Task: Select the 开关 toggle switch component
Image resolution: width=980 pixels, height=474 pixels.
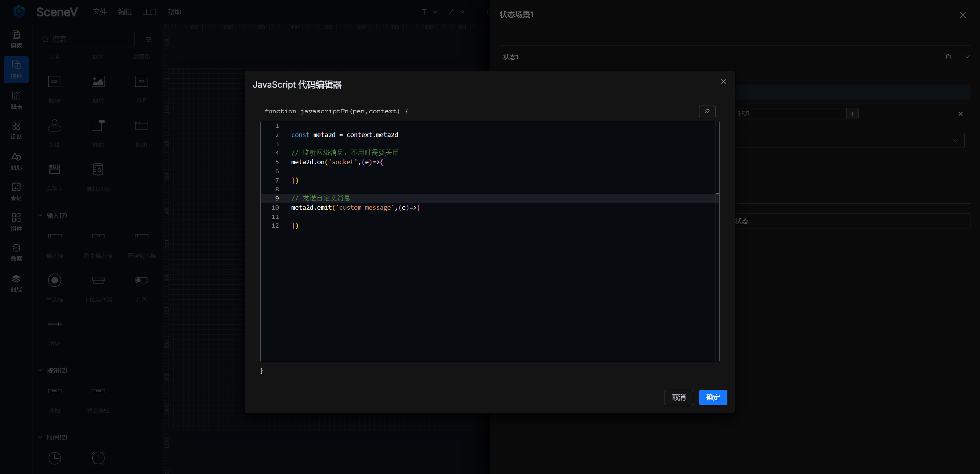Action: point(141,280)
